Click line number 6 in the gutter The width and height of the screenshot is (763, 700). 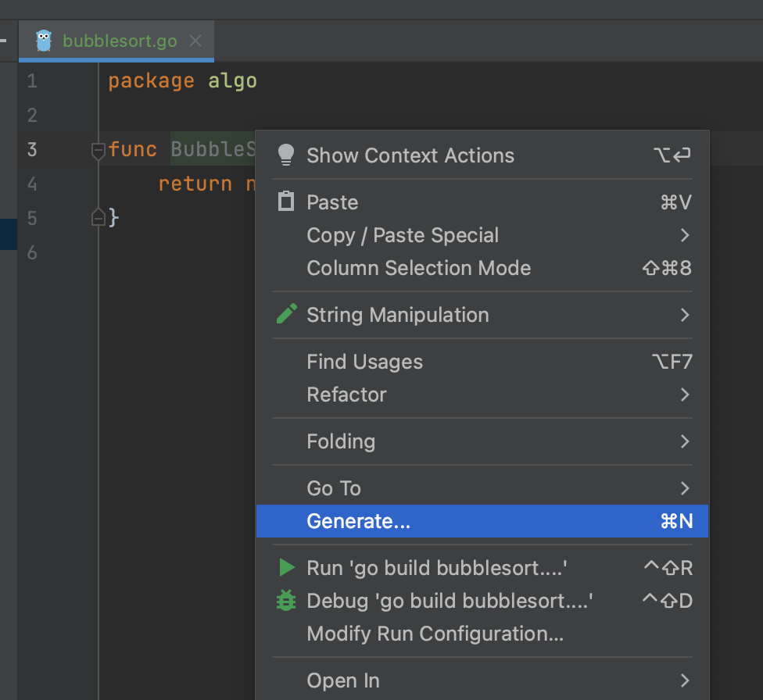[x=31, y=252]
